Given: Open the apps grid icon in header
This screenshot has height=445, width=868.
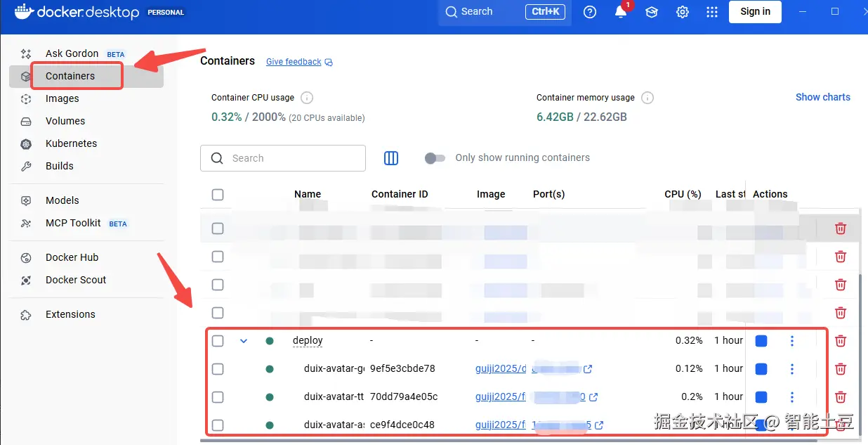Looking at the screenshot, I should 712,12.
